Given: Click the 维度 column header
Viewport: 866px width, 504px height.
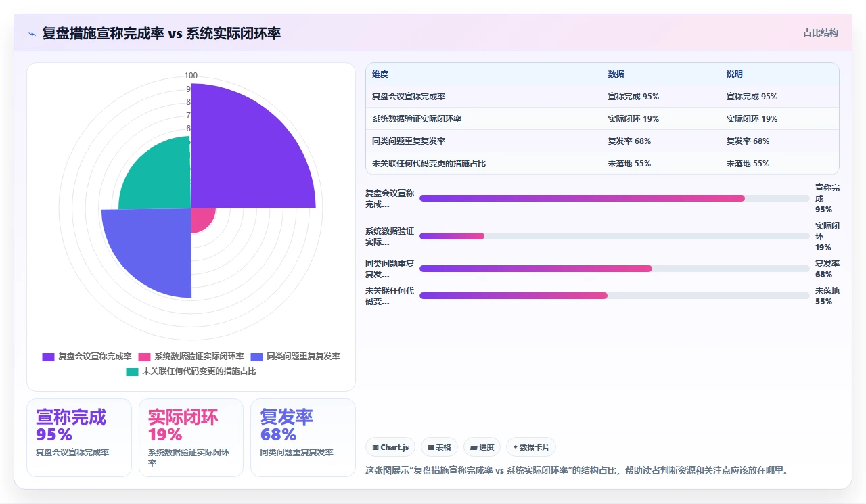Looking at the screenshot, I should (x=380, y=74).
